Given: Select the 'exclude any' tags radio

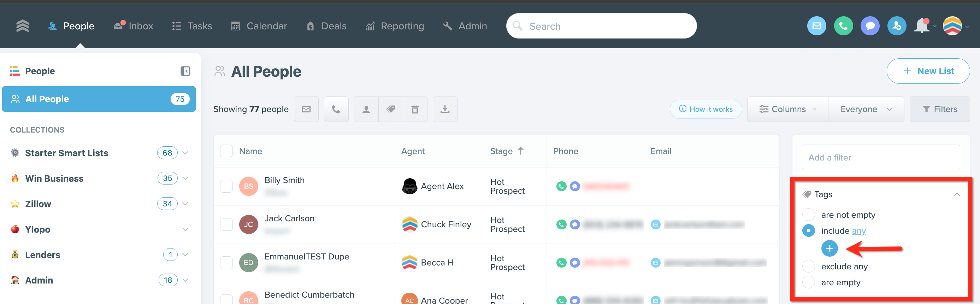Looking at the screenshot, I should [808, 266].
